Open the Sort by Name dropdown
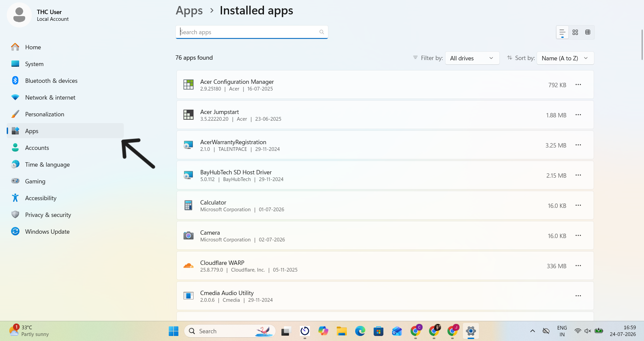 pyautogui.click(x=566, y=58)
